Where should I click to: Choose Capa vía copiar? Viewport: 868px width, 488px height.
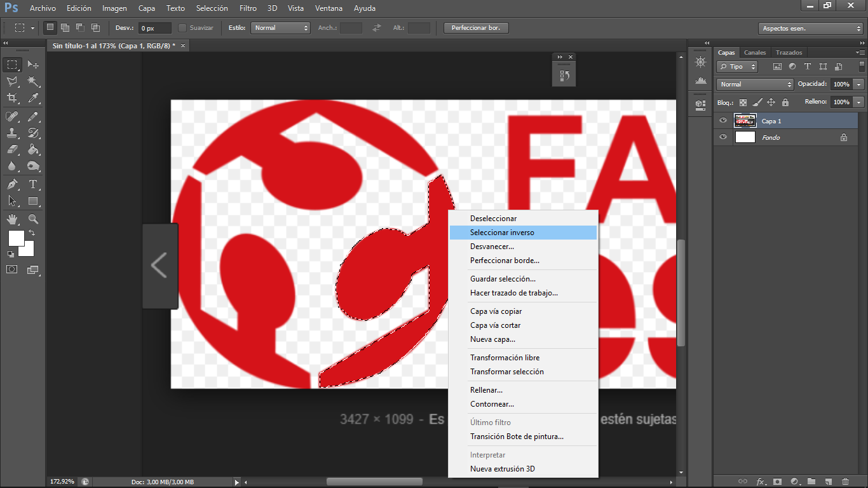click(523, 311)
